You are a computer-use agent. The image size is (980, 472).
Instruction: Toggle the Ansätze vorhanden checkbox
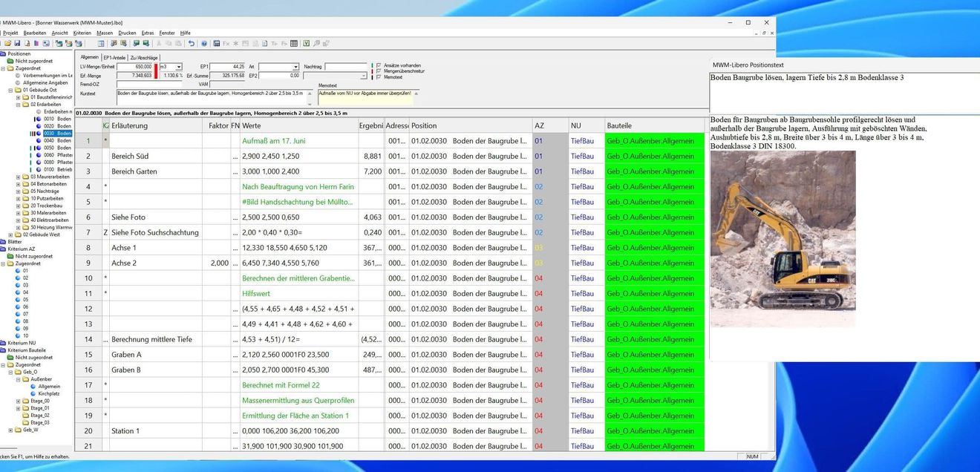coord(379,65)
